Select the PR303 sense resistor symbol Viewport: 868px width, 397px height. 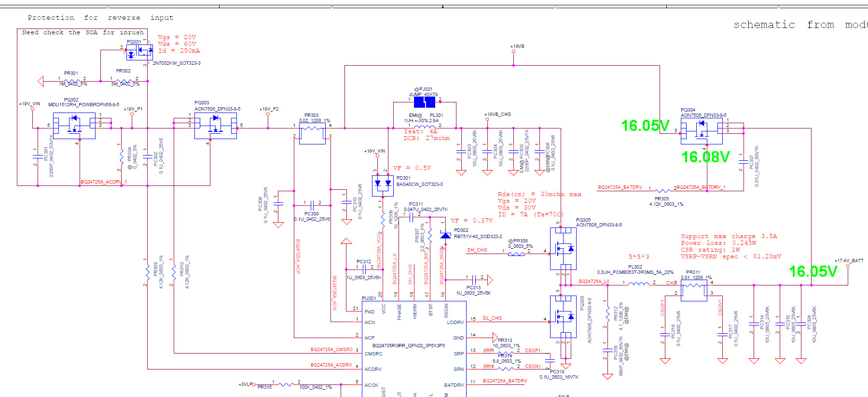312,134
